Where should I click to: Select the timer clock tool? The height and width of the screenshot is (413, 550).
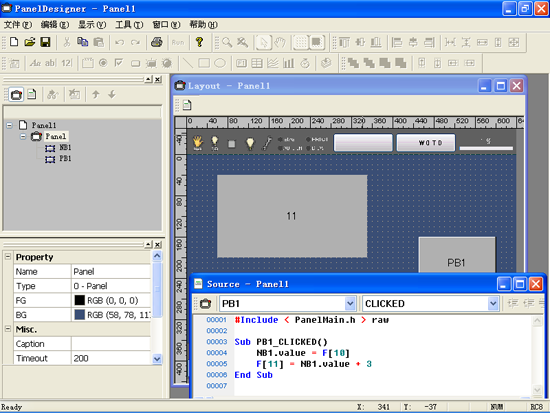(x=305, y=63)
